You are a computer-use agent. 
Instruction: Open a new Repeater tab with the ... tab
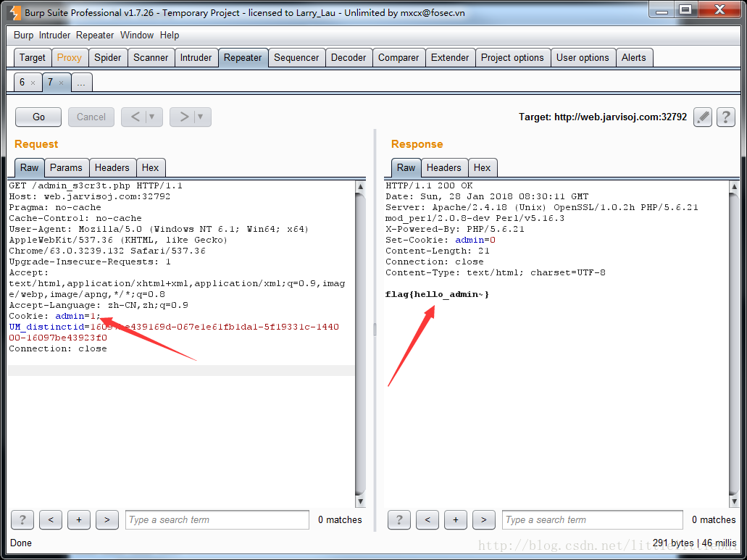click(x=81, y=83)
